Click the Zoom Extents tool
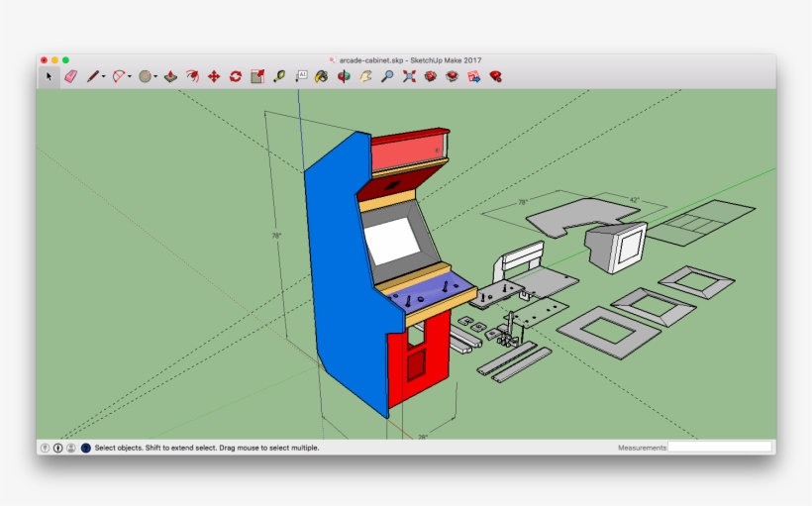The image size is (812, 506). [x=409, y=76]
